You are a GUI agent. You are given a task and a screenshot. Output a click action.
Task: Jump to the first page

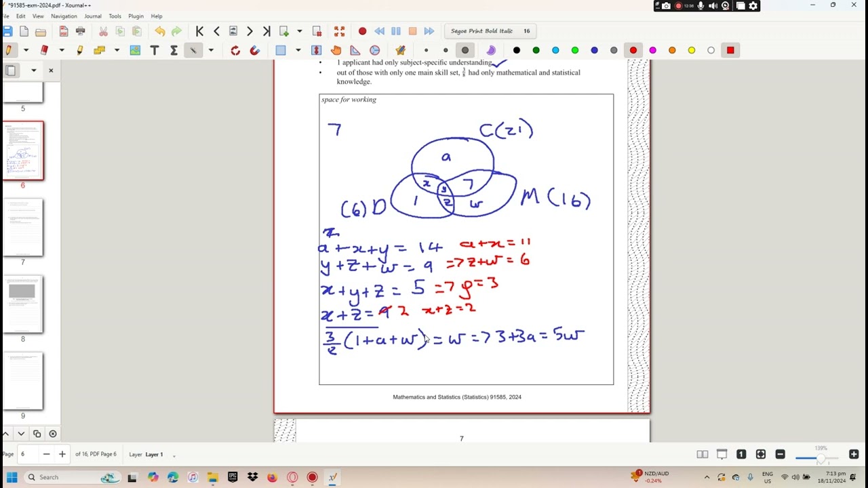point(199,31)
